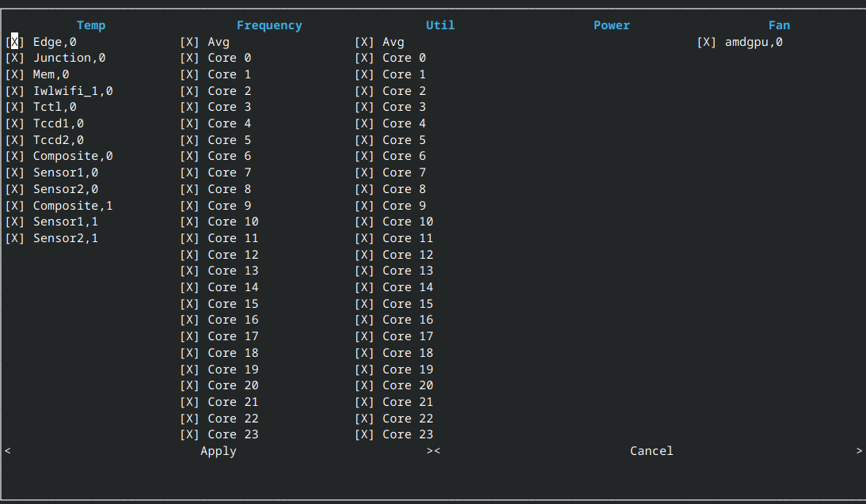The width and height of the screenshot is (866, 504).
Task: Toggle Util Core 1 checkbox
Action: click(x=364, y=74)
